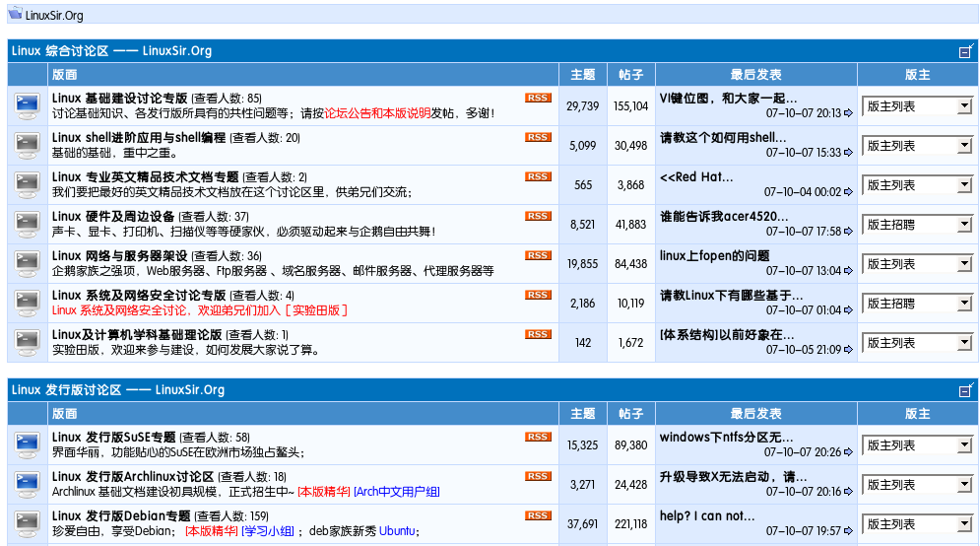Click the monitor icon beside Linux 发行版SuSE专题
The height and width of the screenshot is (546, 980).
click(28, 445)
